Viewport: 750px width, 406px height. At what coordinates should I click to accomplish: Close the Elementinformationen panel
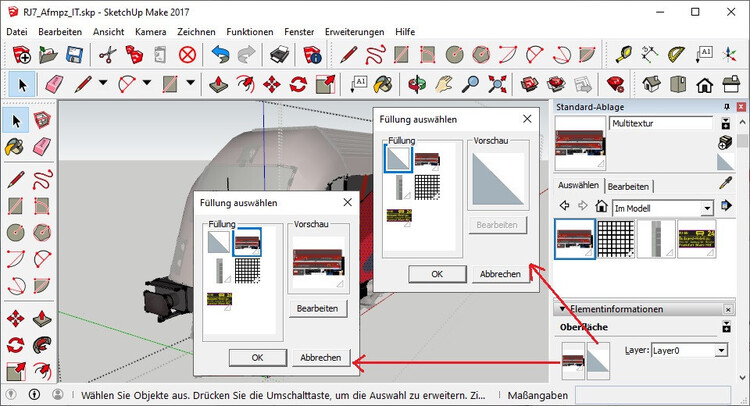point(728,309)
